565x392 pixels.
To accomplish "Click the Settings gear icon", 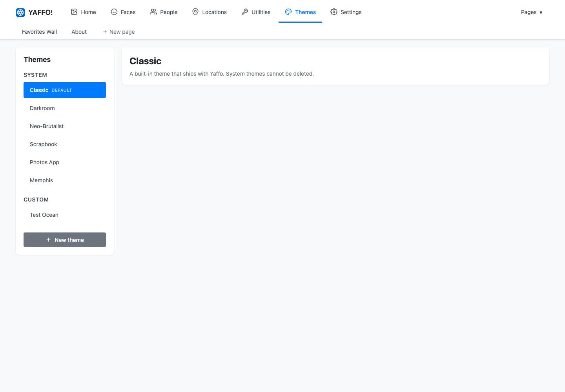I will pos(334,12).
